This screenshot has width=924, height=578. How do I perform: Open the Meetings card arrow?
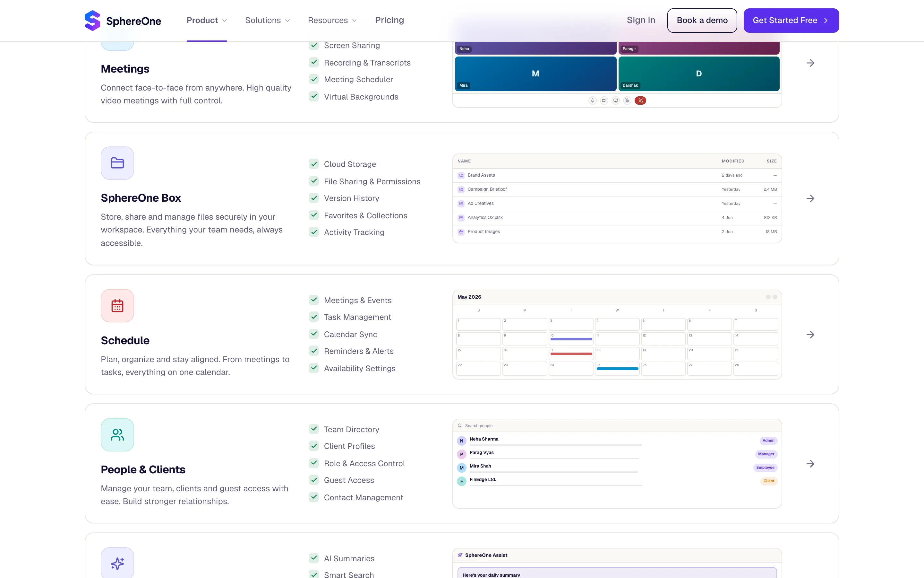pos(810,63)
